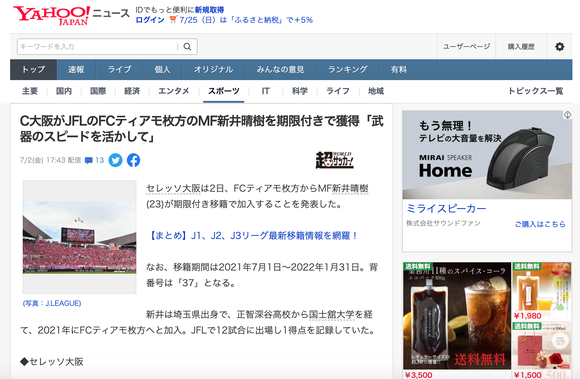Open the stadium article photo
The image size is (580, 379).
pyautogui.click(x=80, y=237)
